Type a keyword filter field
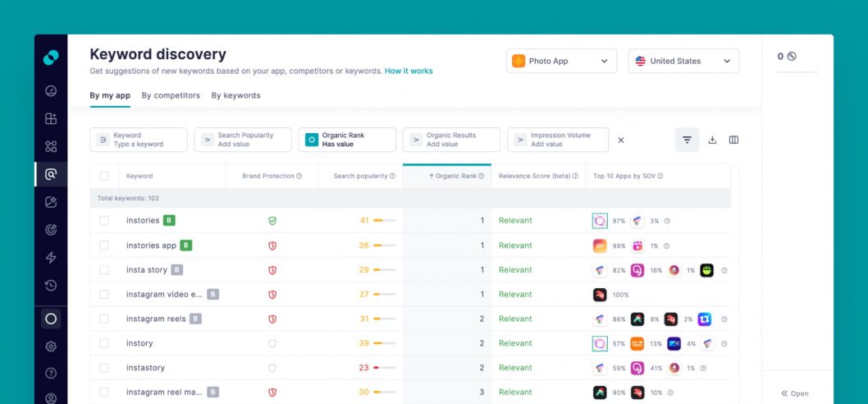Viewport: 868px width, 404px height. (139, 140)
